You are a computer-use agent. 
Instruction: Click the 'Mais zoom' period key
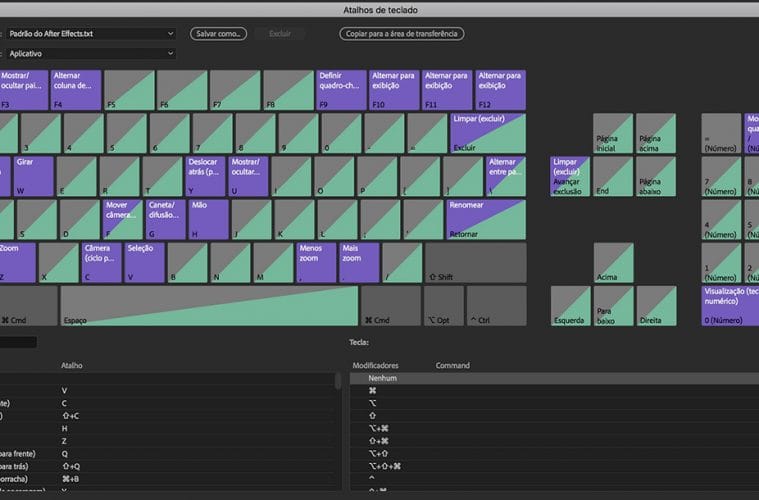pyautogui.click(x=359, y=262)
